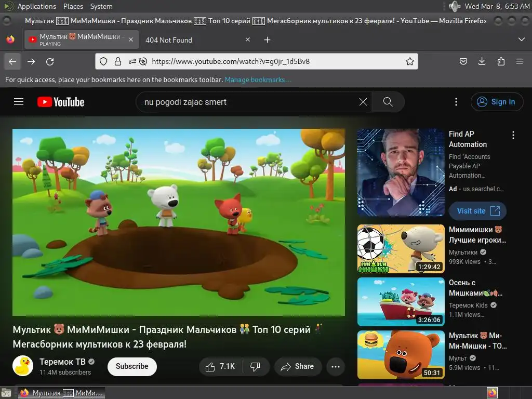Image resolution: width=532 pixels, height=399 pixels.
Task: Open the Manage bookmarks link
Action: click(x=258, y=79)
